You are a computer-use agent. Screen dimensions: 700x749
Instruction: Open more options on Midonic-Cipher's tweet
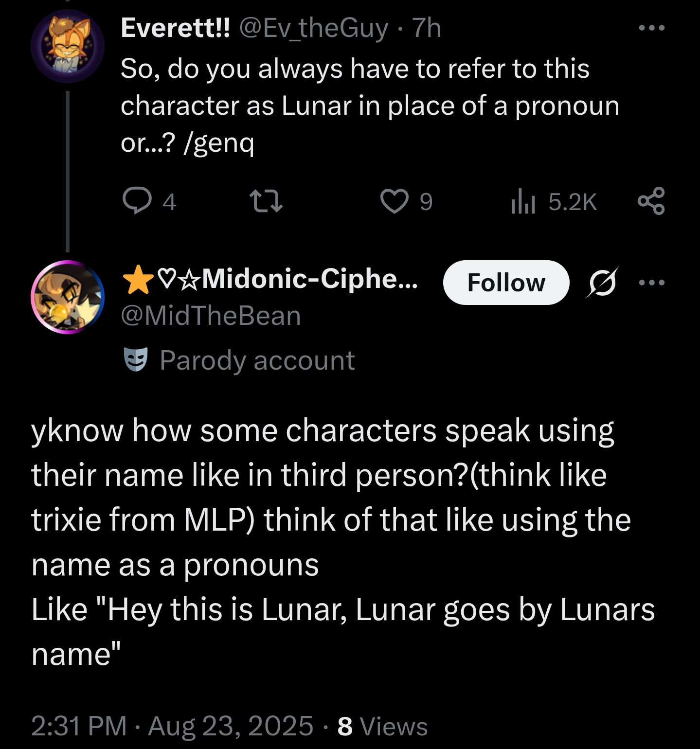coord(652,283)
